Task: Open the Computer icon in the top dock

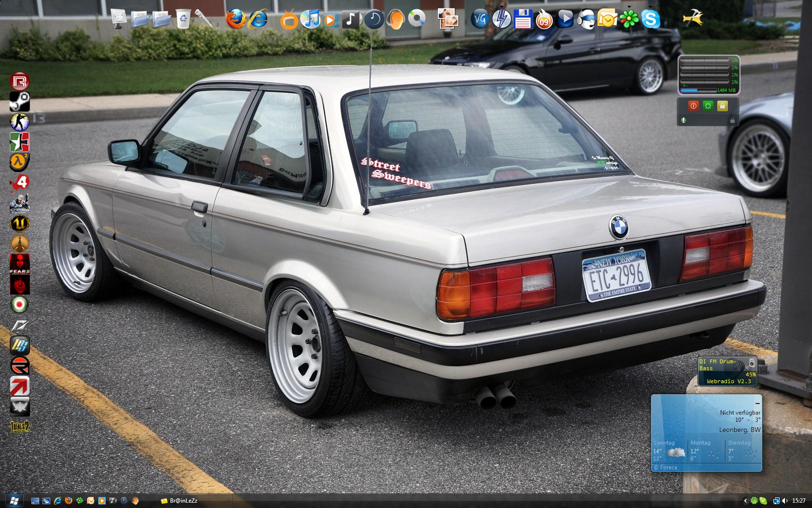Action: 119,19
